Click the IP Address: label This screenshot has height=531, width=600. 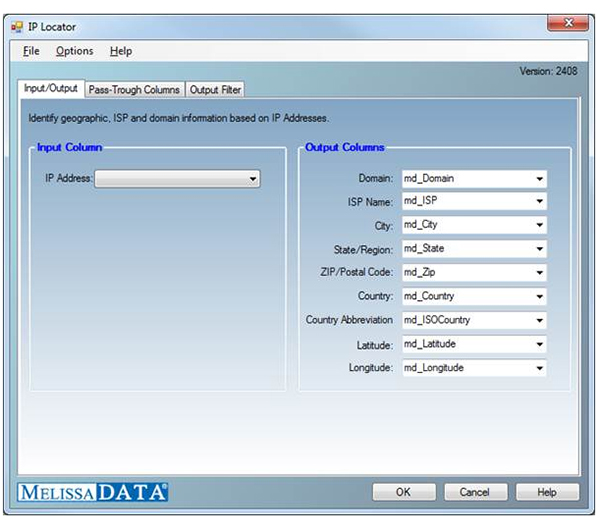69,178
